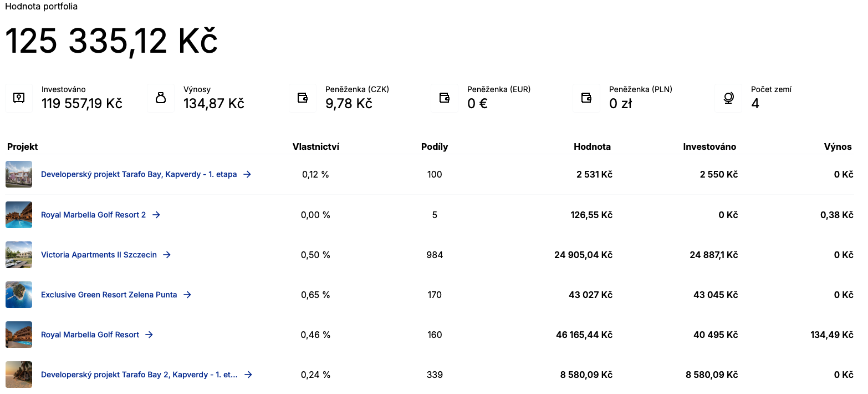Click the Podíly column header
Viewport: 868px width, 394px height.
click(x=435, y=147)
